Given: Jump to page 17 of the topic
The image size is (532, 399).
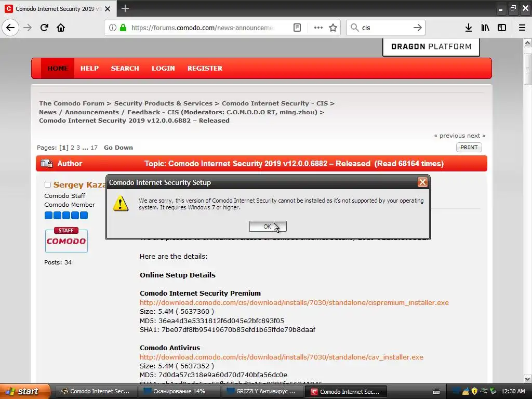Looking at the screenshot, I should [94, 148].
